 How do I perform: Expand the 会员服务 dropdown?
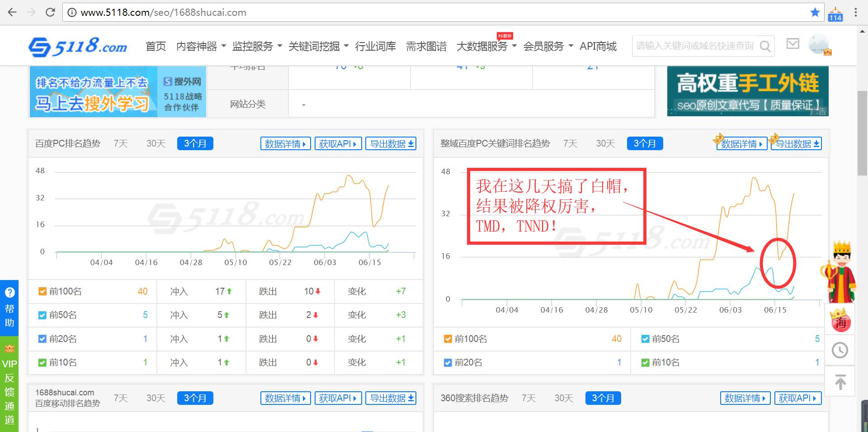pos(544,46)
